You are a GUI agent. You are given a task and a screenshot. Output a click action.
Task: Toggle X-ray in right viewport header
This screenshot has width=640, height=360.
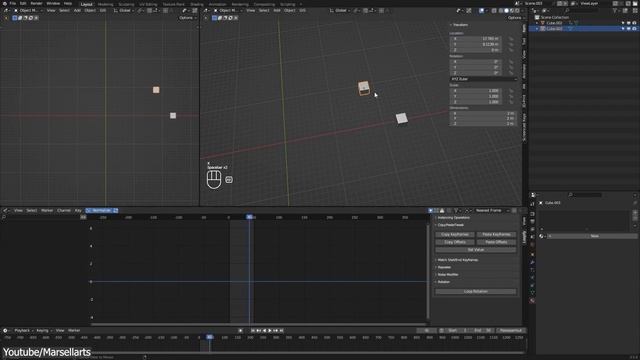[494, 11]
